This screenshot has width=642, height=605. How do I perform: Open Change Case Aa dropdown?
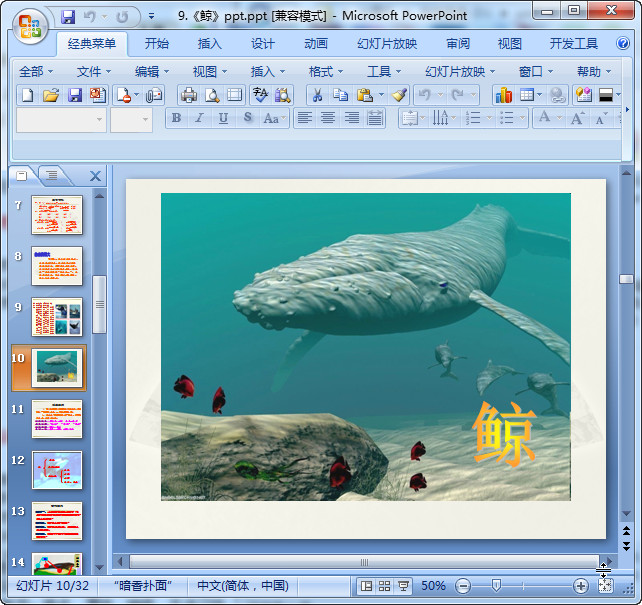(275, 118)
